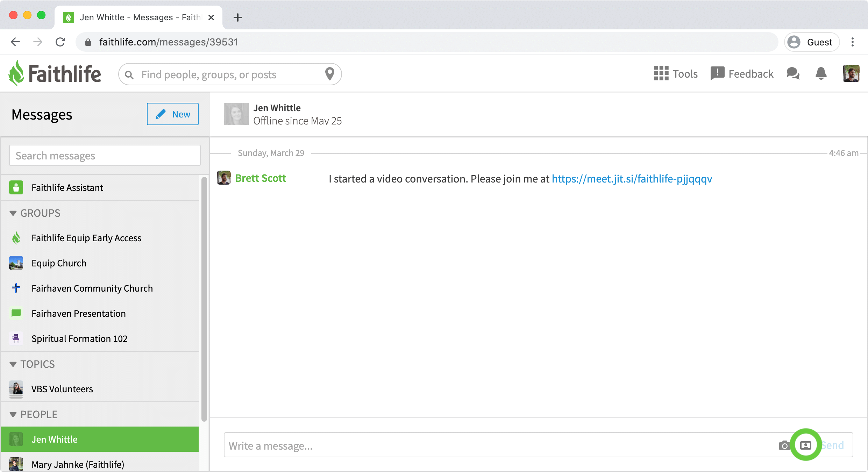Click the search magnifier icon
868x472 pixels.
pos(129,75)
